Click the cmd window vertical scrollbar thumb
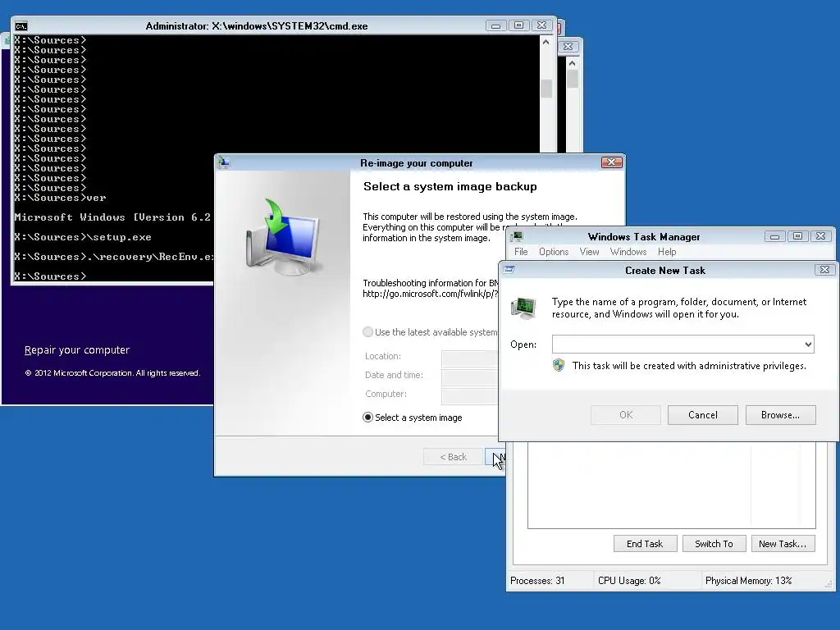Image resolution: width=840 pixels, height=630 pixels. [x=546, y=89]
